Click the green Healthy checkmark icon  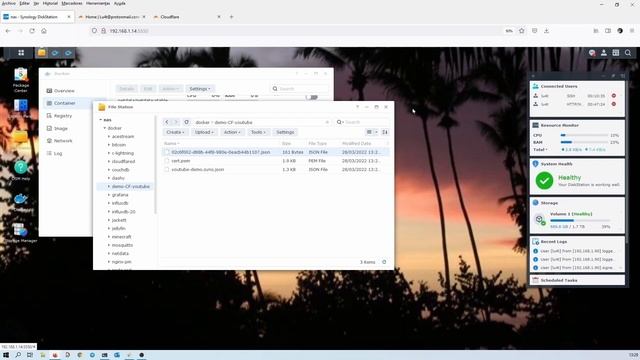(544, 180)
